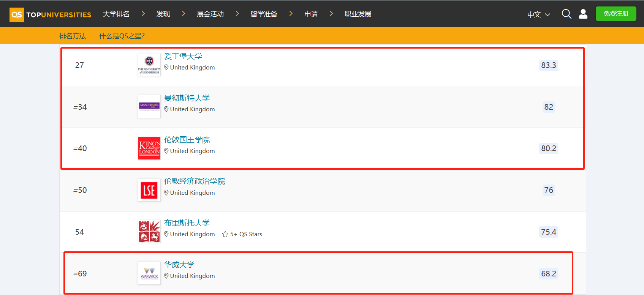644x295 pixels.
Task: Open the 排名方法 link
Action: point(73,36)
